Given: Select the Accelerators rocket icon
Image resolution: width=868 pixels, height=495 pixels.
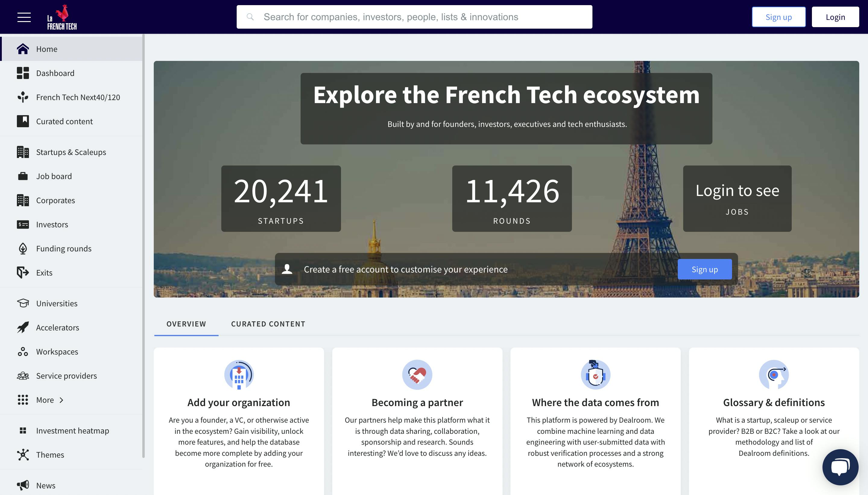Looking at the screenshot, I should [x=22, y=327].
